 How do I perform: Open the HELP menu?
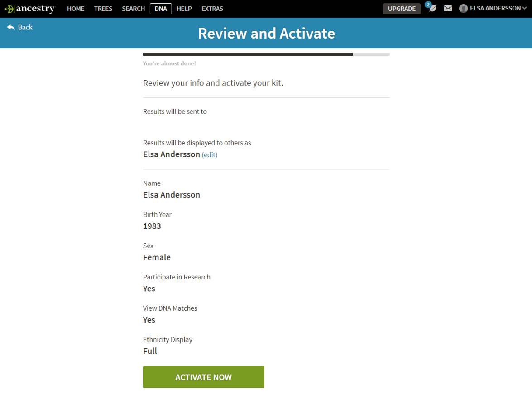click(x=184, y=8)
